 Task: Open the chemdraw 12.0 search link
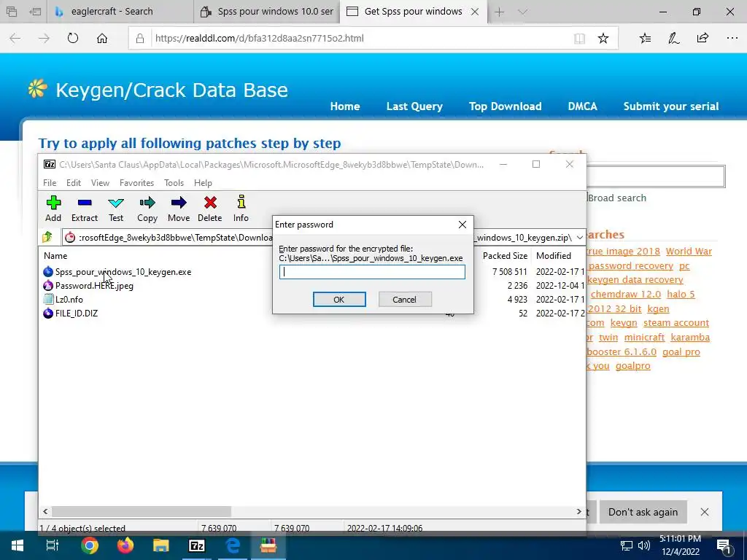click(625, 295)
